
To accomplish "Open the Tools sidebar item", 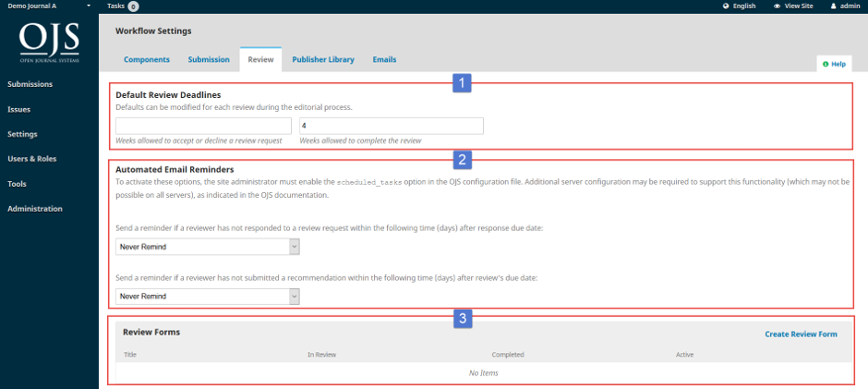I will click(18, 184).
